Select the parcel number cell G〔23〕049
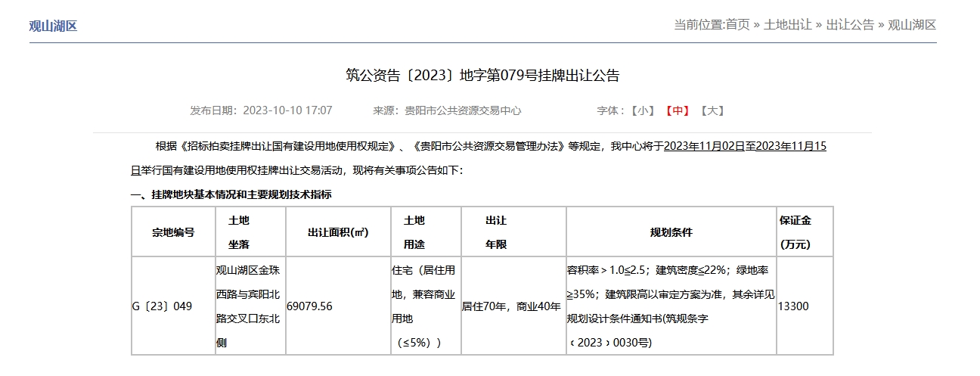980x376 pixels. tap(162, 306)
